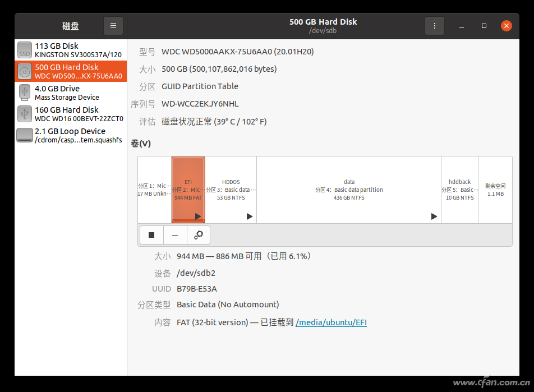The image size is (534, 392).
Task: Open the three-dot drive options menu
Action: point(435,25)
